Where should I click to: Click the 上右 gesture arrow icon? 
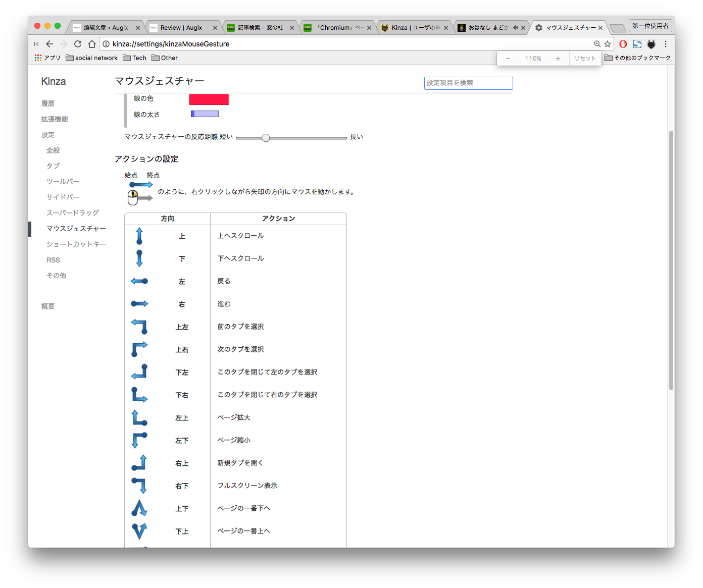point(139,349)
